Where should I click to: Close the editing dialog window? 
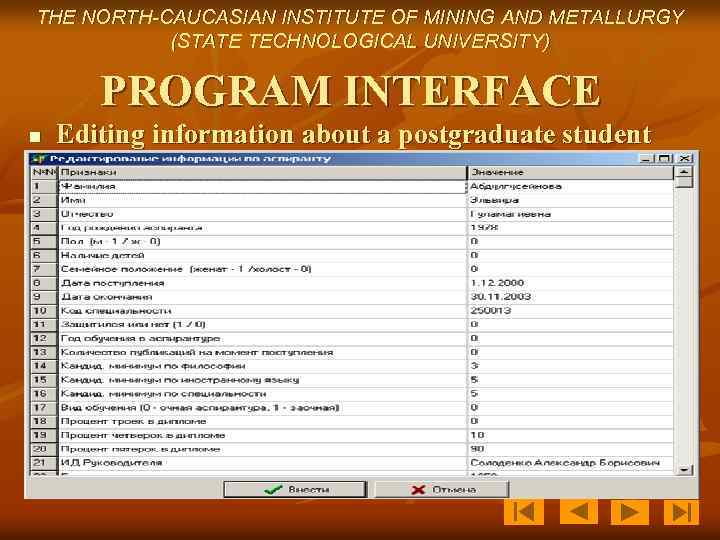pyautogui.click(x=684, y=158)
